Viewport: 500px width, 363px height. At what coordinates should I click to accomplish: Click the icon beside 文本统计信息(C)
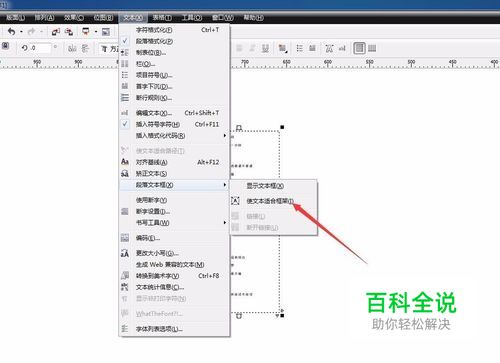click(125, 287)
